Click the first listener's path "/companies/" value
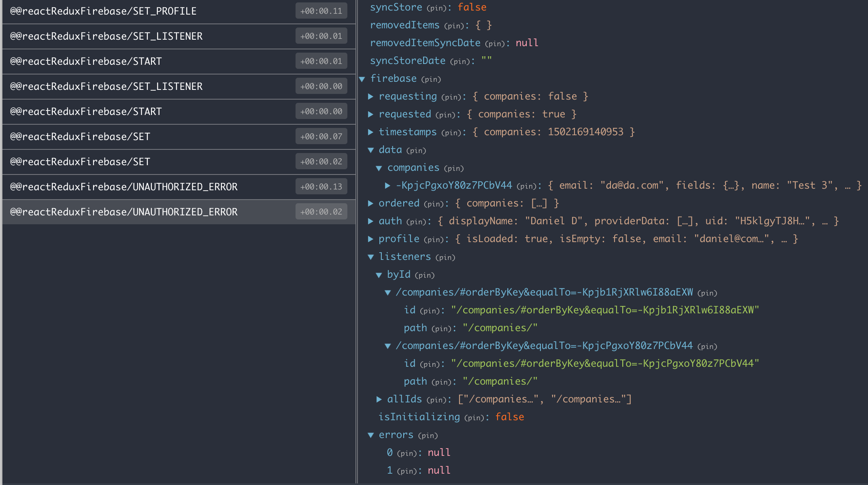This screenshot has height=485, width=868. [x=500, y=328]
